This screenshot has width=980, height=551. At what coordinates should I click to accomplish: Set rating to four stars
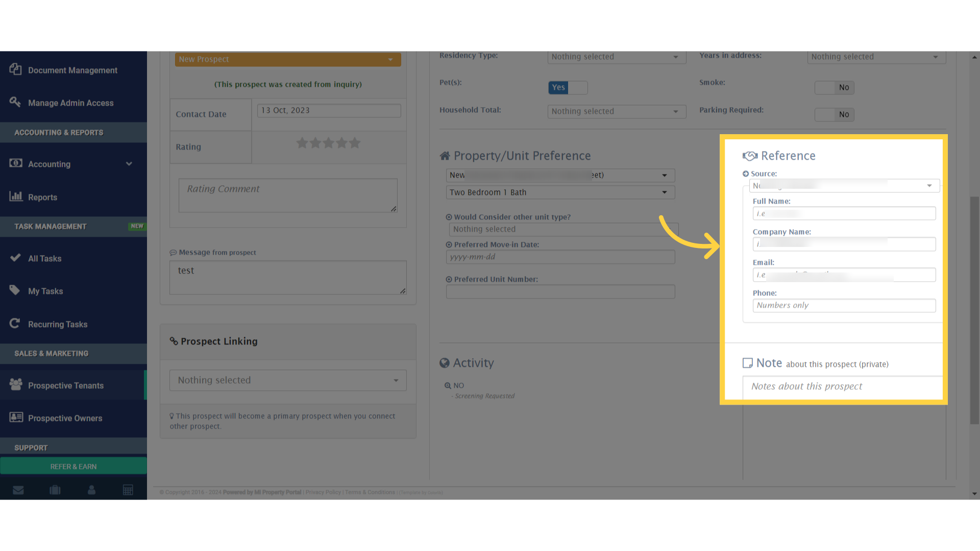[x=342, y=143]
